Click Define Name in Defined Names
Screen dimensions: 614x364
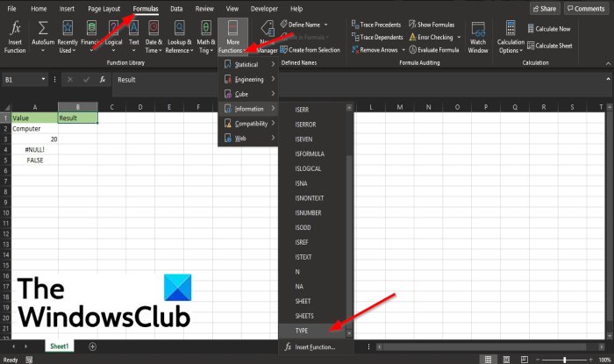coord(300,25)
